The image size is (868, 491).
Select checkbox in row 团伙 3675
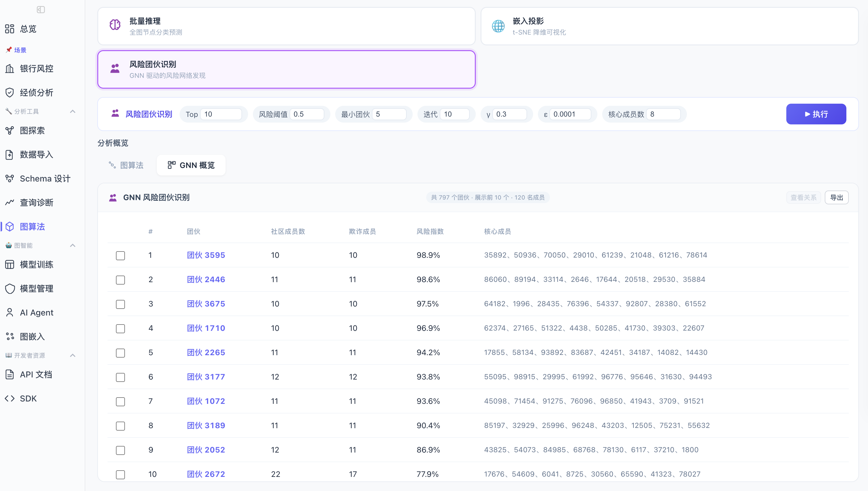click(120, 304)
